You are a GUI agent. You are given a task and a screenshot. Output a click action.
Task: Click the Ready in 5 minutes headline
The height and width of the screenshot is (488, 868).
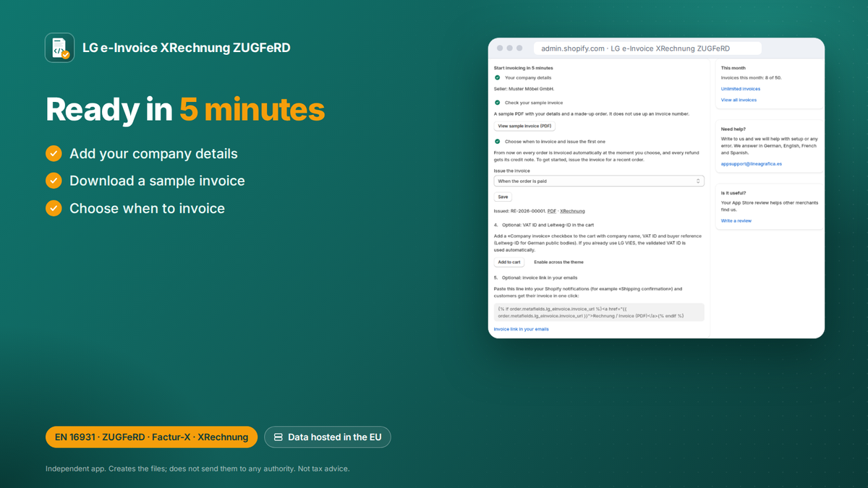point(185,109)
